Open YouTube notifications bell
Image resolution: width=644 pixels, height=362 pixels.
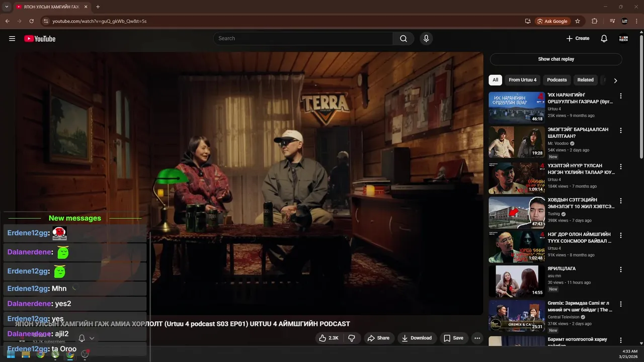tap(604, 39)
